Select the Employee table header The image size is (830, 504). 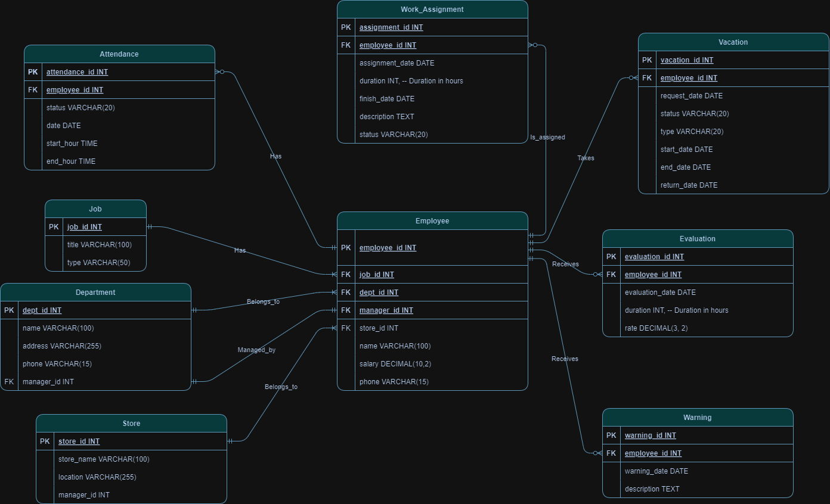[432, 220]
